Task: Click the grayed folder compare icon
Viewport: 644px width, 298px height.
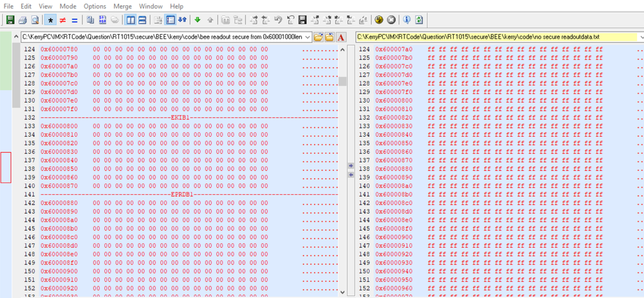Action: (115, 20)
